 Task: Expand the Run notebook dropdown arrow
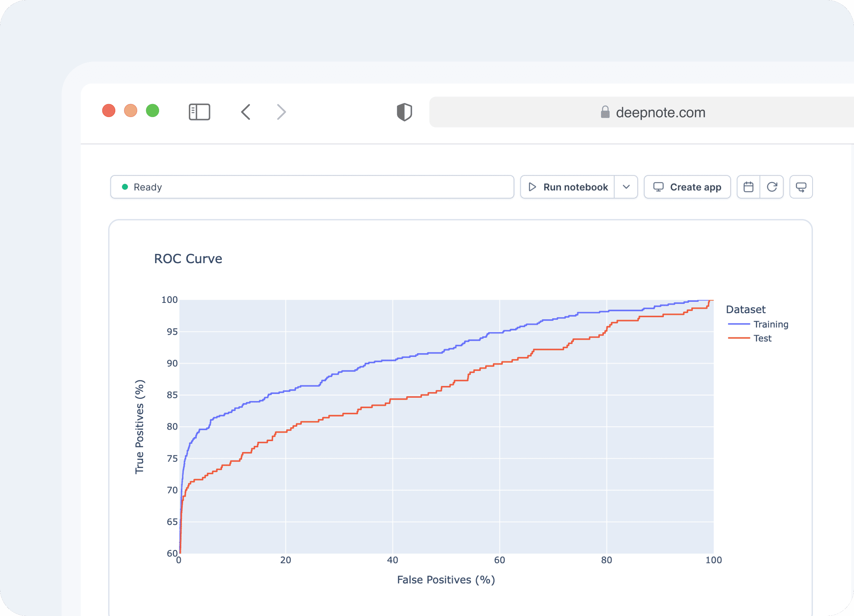point(626,187)
